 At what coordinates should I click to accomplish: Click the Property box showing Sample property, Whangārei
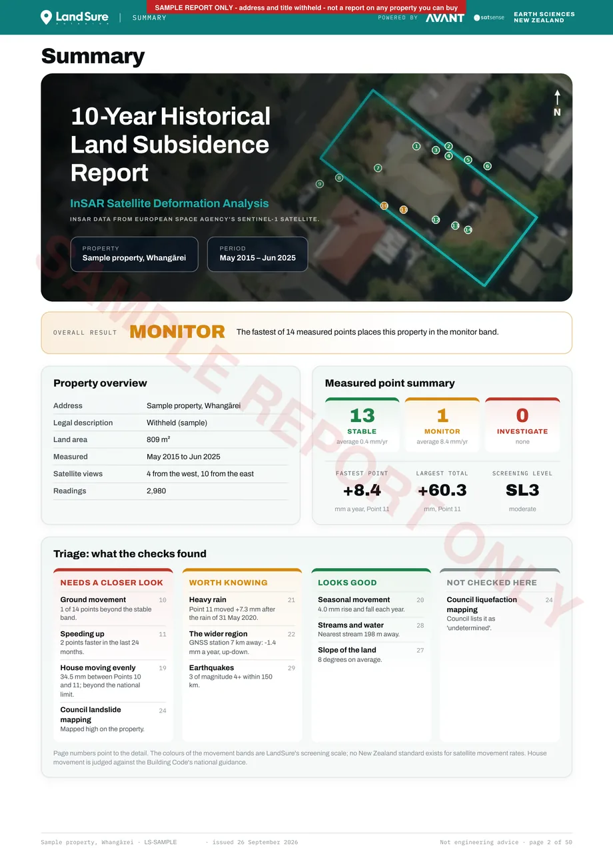pos(135,254)
